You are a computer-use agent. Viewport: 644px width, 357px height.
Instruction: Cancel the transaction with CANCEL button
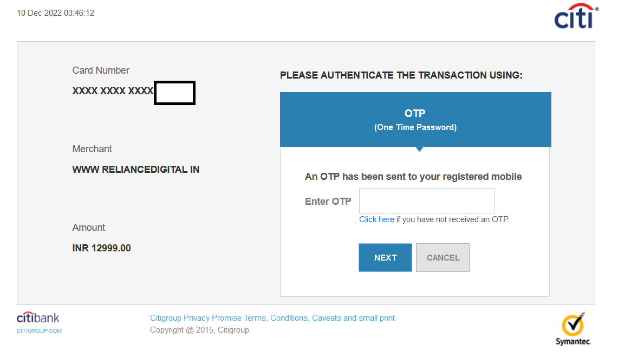click(x=443, y=257)
